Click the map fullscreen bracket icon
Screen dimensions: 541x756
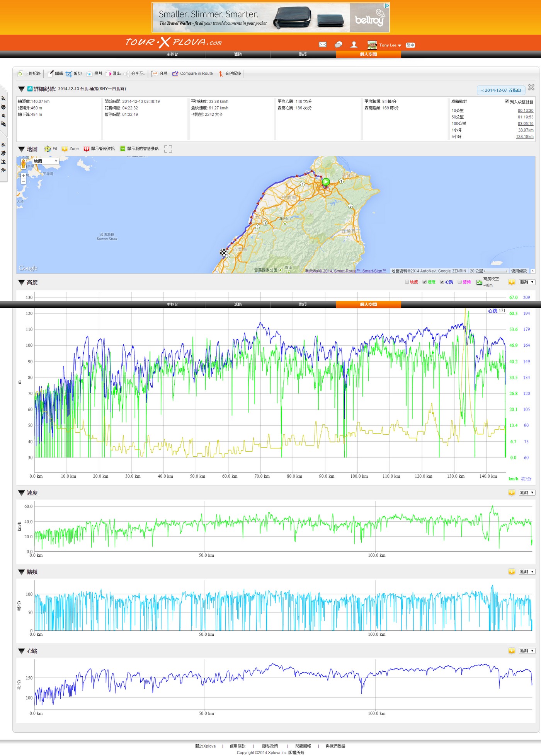[x=168, y=149]
